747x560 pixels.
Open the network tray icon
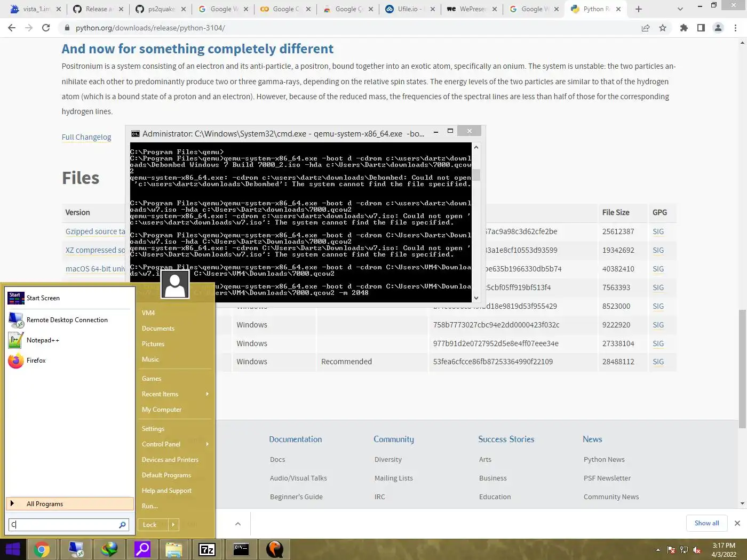click(684, 549)
